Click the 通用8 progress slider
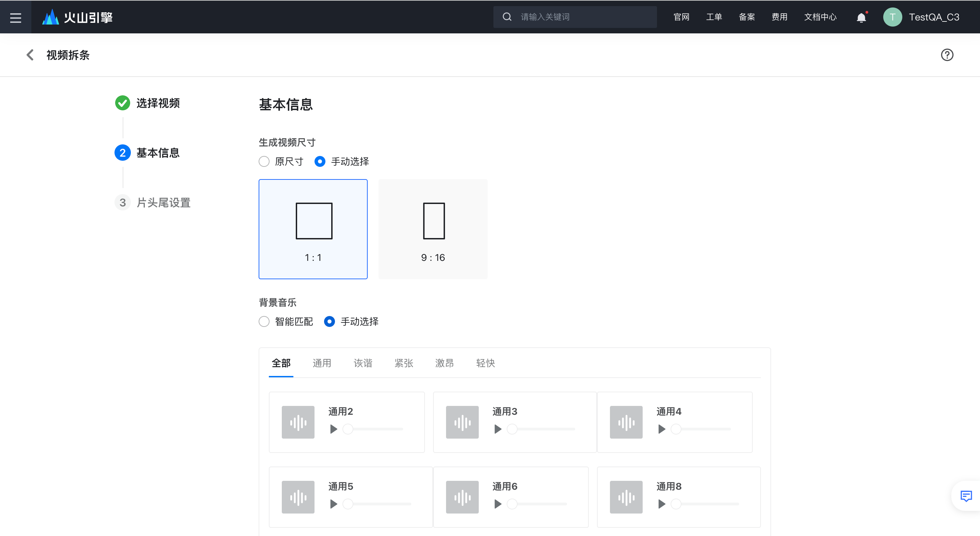The height and width of the screenshot is (536, 980). click(705, 504)
